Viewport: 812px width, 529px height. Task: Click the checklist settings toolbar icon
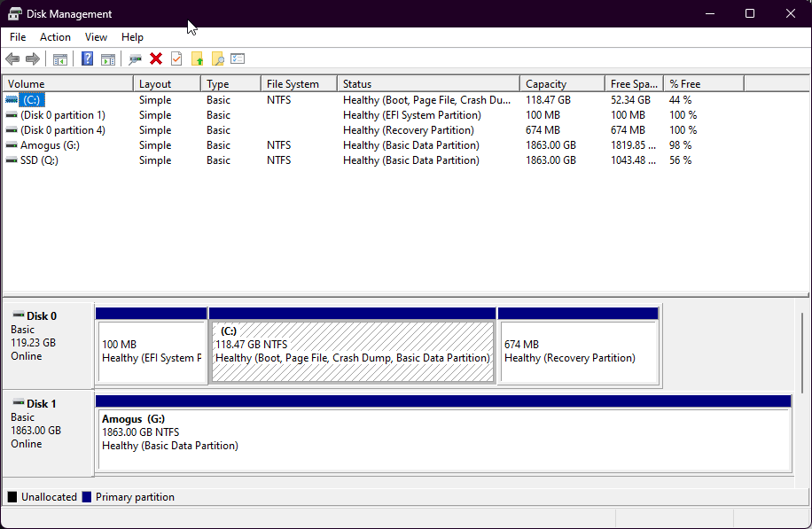[x=238, y=59]
